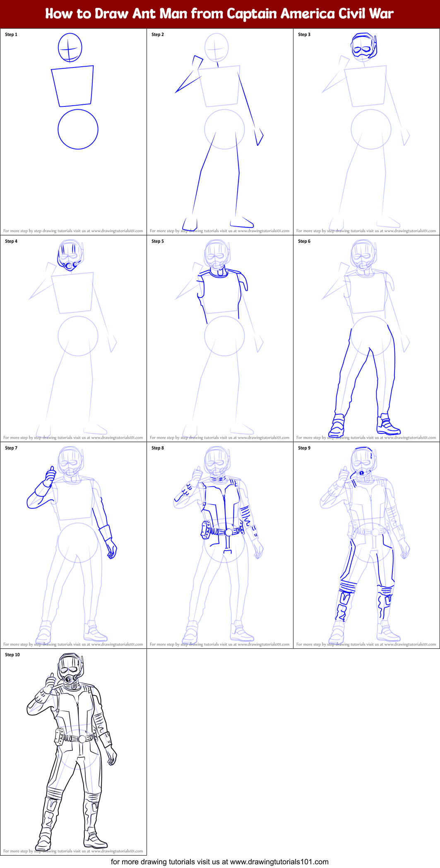Click the 'Step 7' label
Screen dimensions: 440x868
(11, 448)
